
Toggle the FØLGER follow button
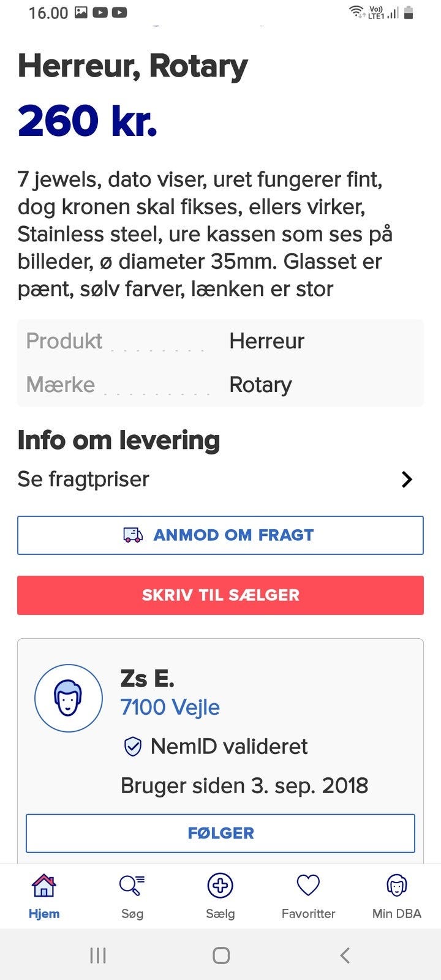[221, 833]
